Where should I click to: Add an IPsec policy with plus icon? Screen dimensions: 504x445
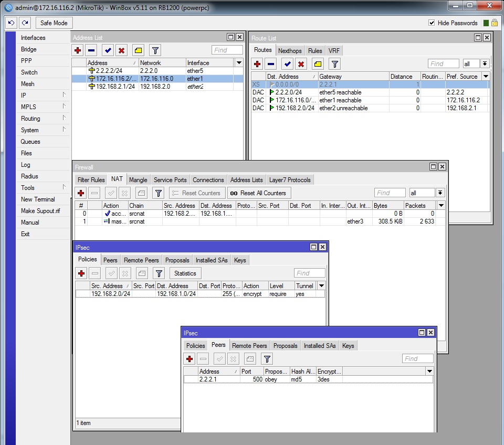point(81,273)
